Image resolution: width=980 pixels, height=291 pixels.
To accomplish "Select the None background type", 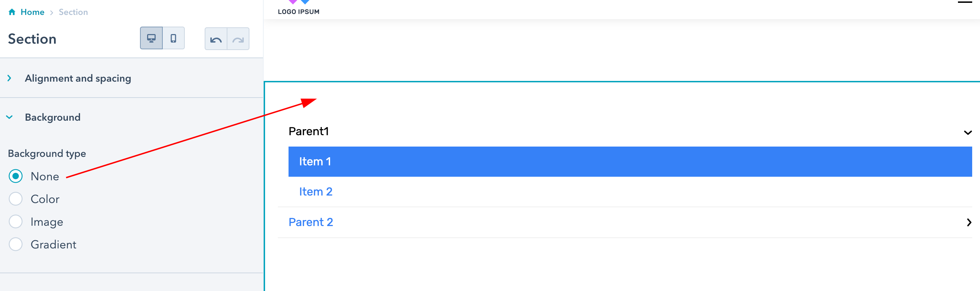I will click(x=16, y=176).
